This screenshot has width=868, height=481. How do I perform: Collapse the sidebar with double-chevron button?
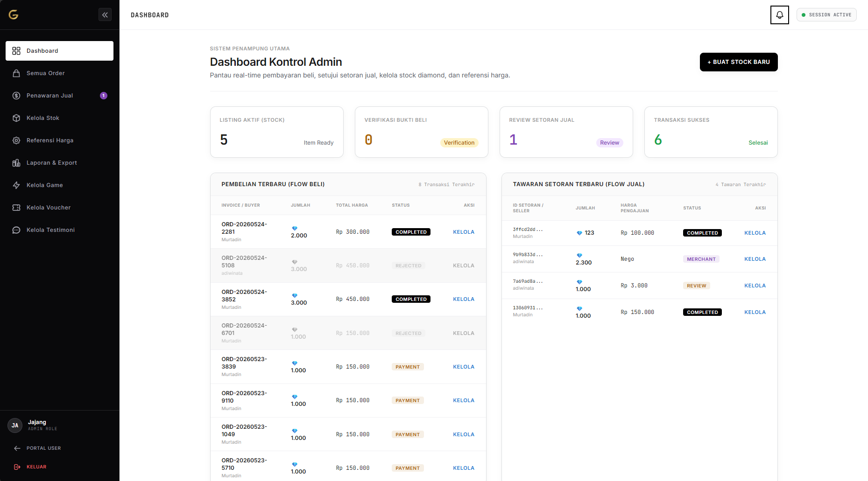click(x=105, y=15)
